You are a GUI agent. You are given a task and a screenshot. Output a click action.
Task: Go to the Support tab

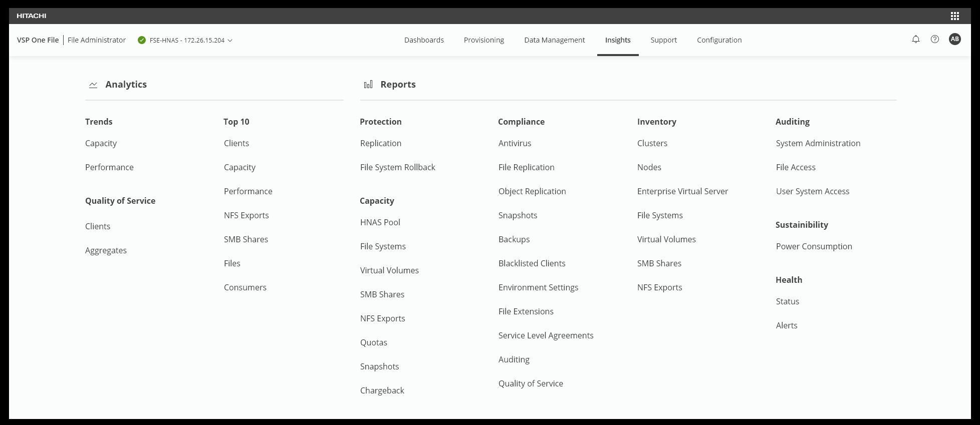pyautogui.click(x=664, y=40)
